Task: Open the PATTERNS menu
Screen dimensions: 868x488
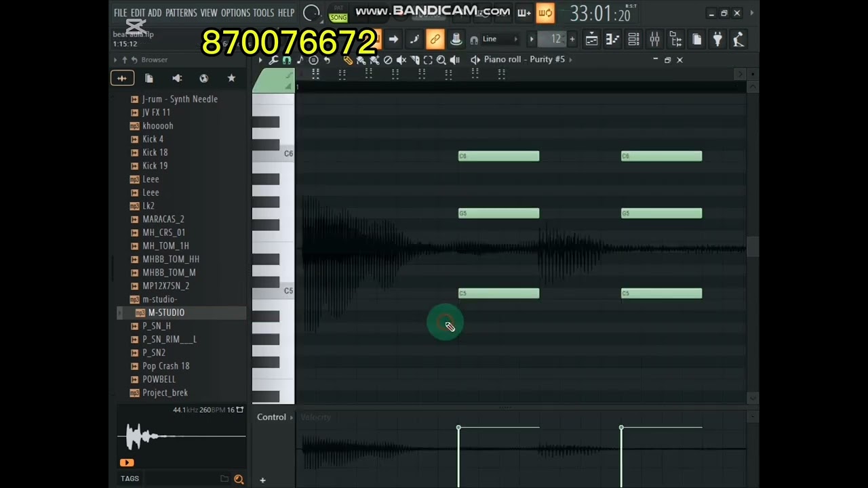Action: tap(182, 13)
